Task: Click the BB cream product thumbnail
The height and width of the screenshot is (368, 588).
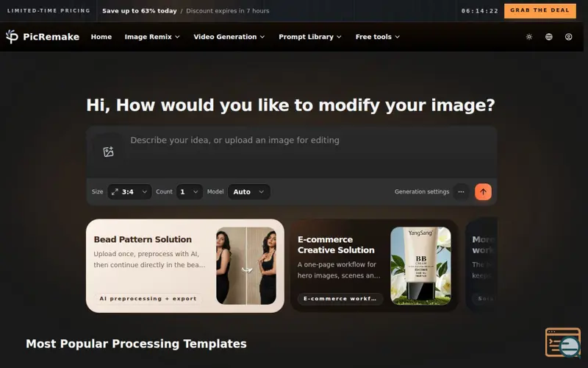Action: [x=420, y=266]
